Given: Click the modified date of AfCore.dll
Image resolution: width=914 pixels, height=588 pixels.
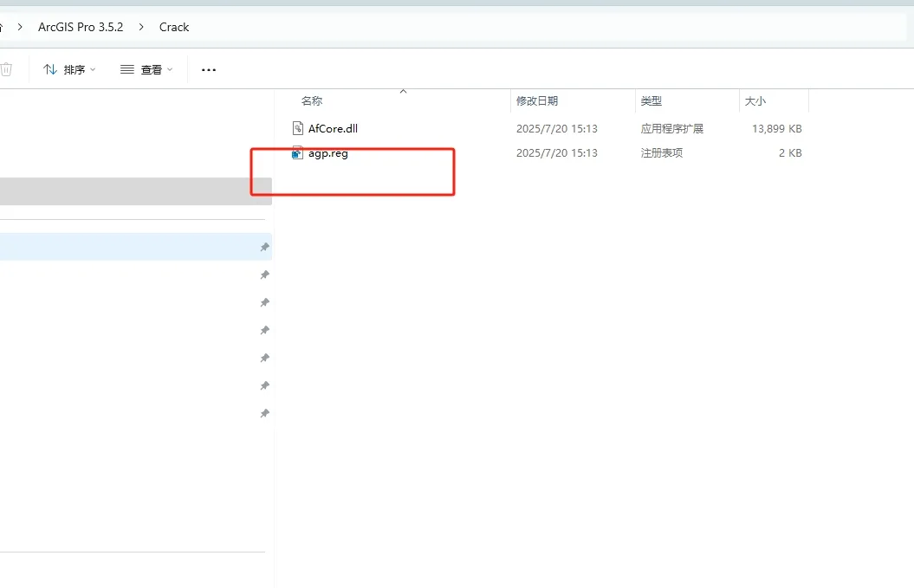Looking at the screenshot, I should pos(557,128).
